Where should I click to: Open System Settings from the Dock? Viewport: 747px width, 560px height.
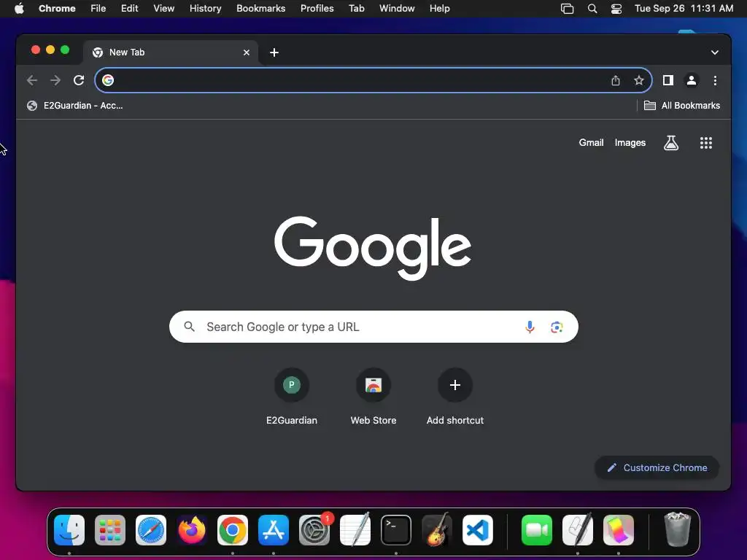[x=314, y=530]
